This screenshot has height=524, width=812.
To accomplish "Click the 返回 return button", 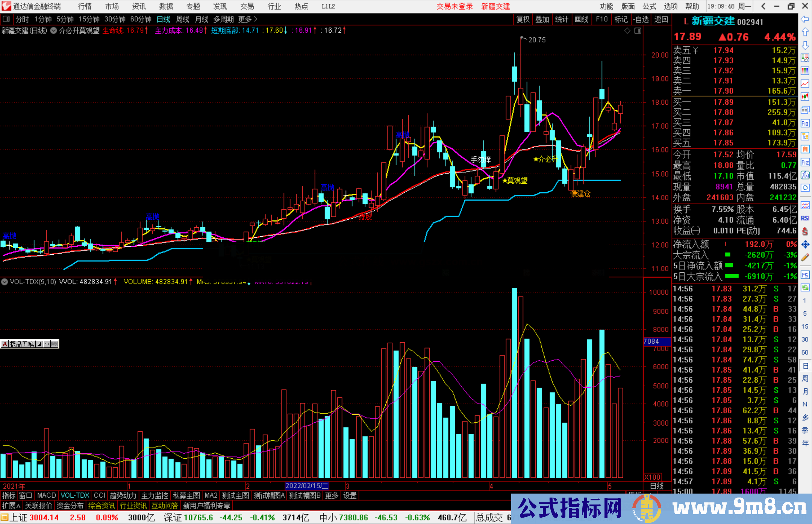I will click(x=661, y=19).
